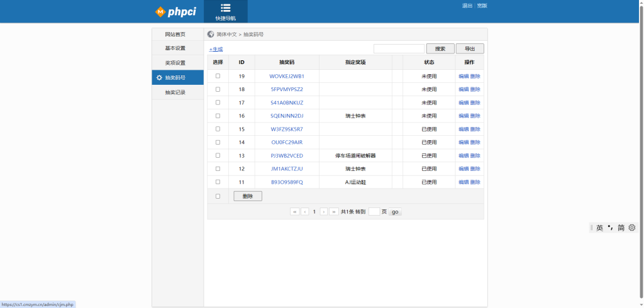The height and width of the screenshot is (308, 644).
Task: Click the 退出 logout link
Action: click(x=467, y=6)
